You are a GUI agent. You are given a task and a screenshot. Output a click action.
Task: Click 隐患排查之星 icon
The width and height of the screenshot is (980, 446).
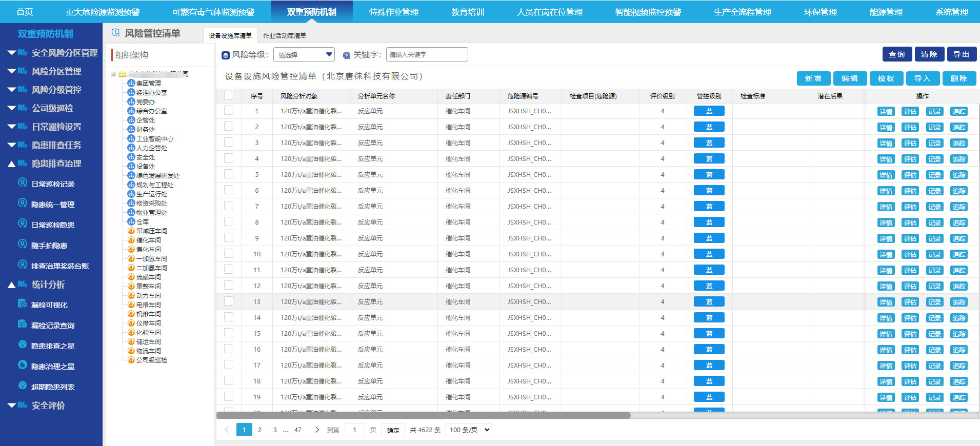coord(23,344)
